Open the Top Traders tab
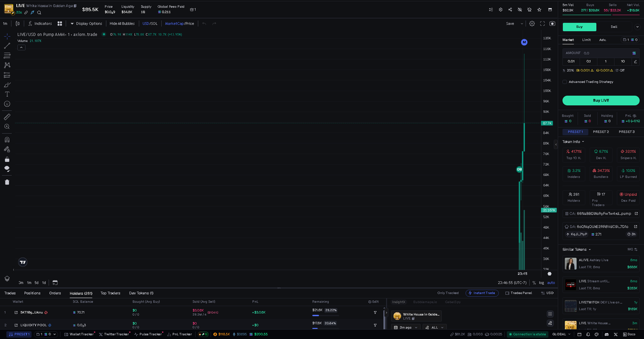644x339 pixels. click(x=110, y=293)
